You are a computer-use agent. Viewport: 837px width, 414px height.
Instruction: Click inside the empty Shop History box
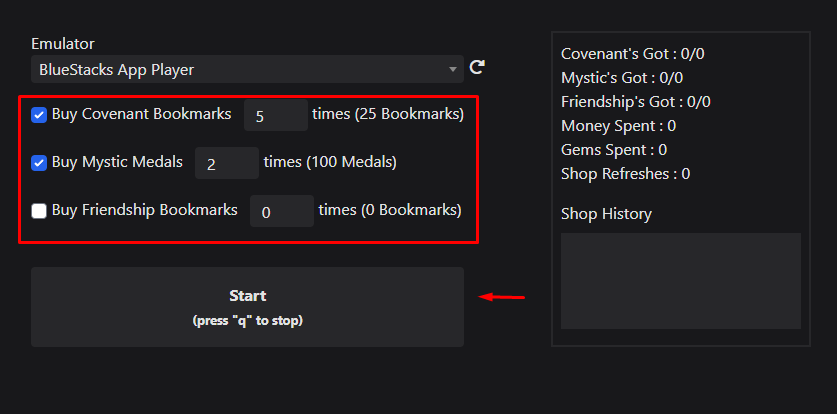[x=681, y=281]
